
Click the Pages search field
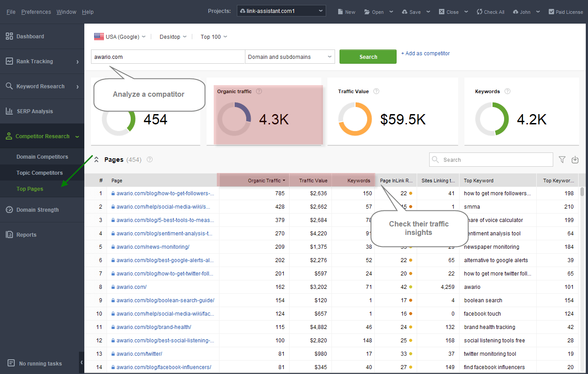(491, 160)
